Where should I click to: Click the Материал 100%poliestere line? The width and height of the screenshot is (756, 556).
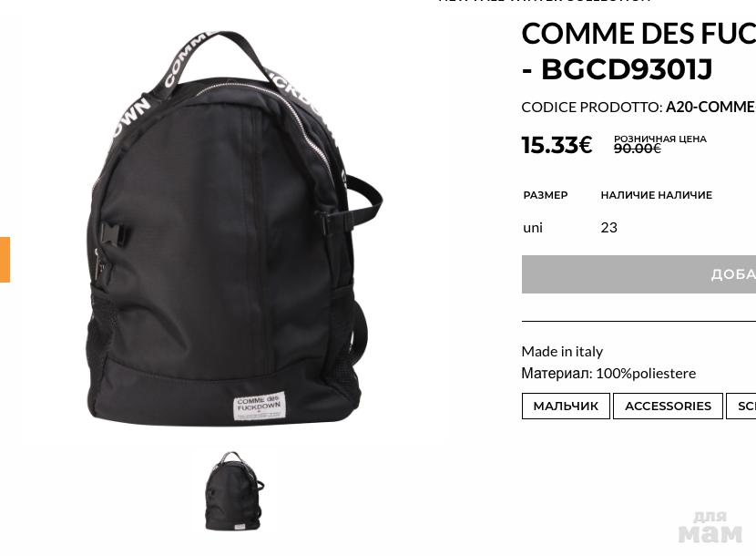608,373
